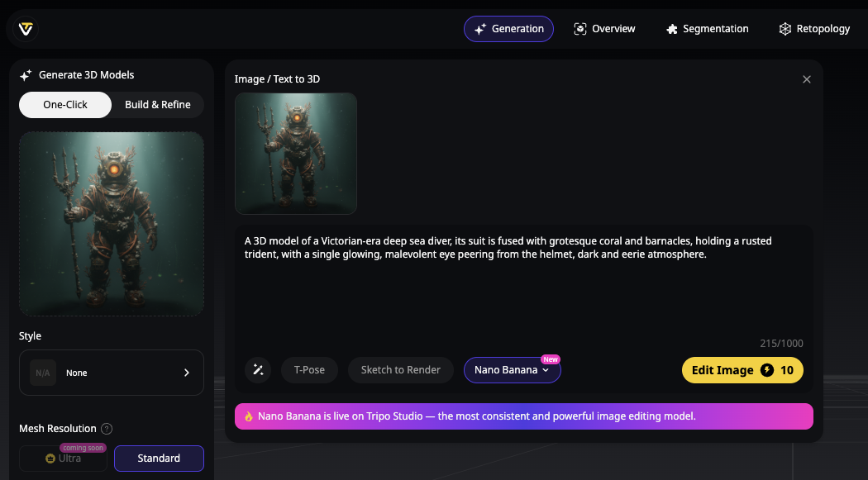Choose Standard mesh resolution
The image size is (868, 480).
pos(159,459)
